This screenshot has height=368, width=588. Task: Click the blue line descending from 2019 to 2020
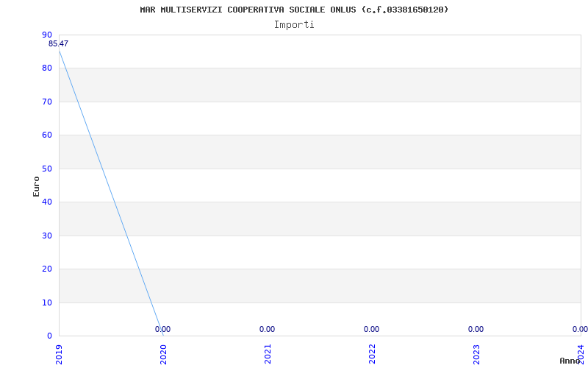(x=112, y=194)
